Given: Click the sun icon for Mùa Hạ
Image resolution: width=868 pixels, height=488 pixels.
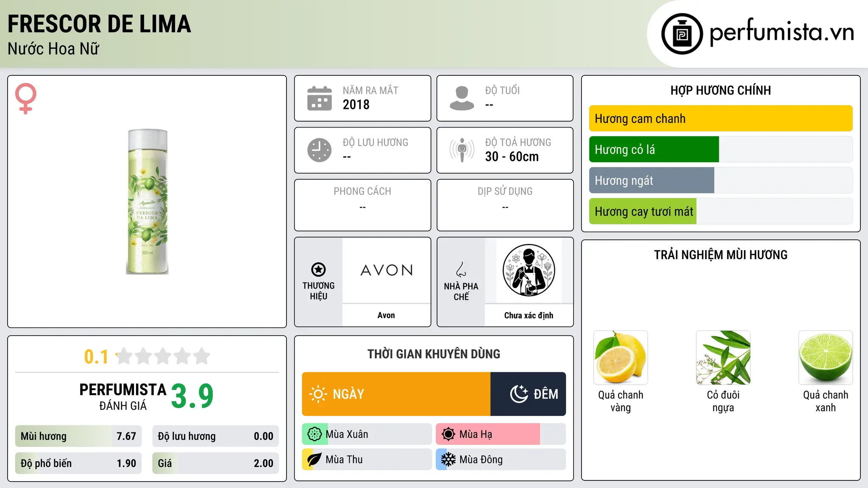Looking at the screenshot, I should pyautogui.click(x=448, y=434).
